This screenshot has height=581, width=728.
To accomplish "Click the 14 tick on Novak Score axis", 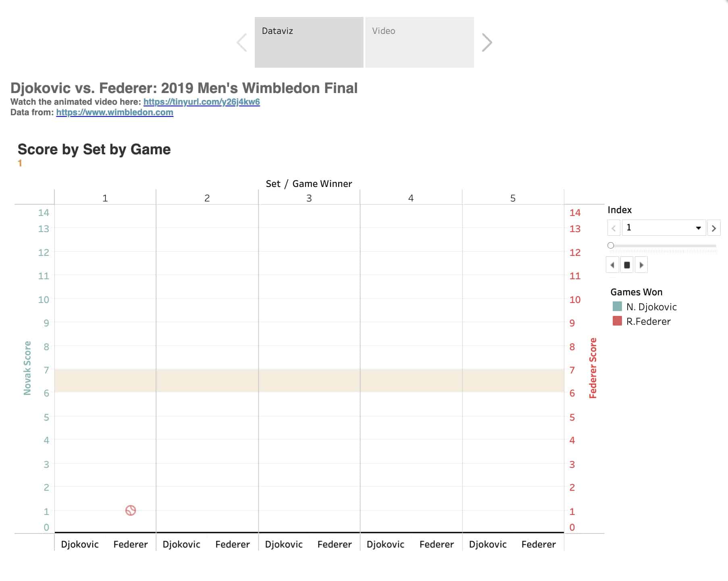I will (x=44, y=213).
